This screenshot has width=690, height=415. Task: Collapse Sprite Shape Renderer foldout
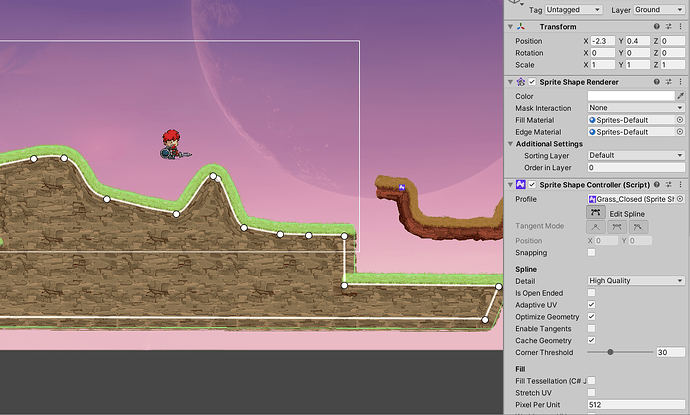coord(510,82)
